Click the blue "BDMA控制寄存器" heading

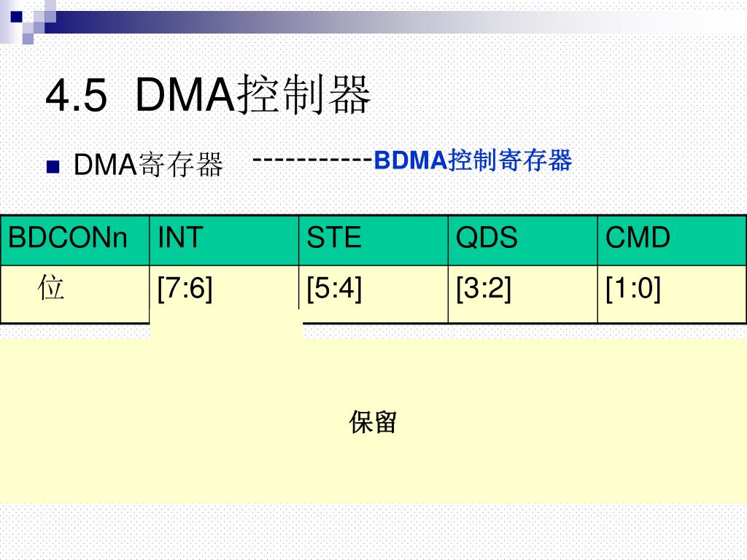pos(473,160)
